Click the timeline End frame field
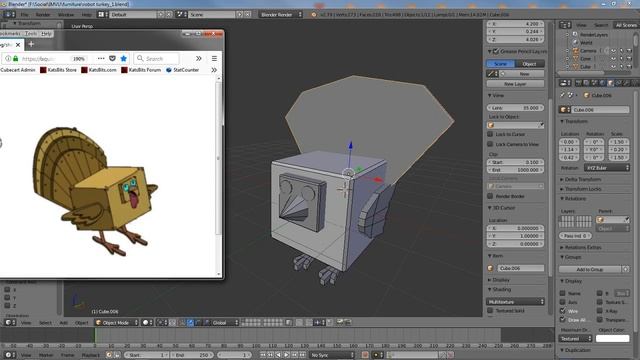The width and height of the screenshot is (640, 360). tap(193, 355)
